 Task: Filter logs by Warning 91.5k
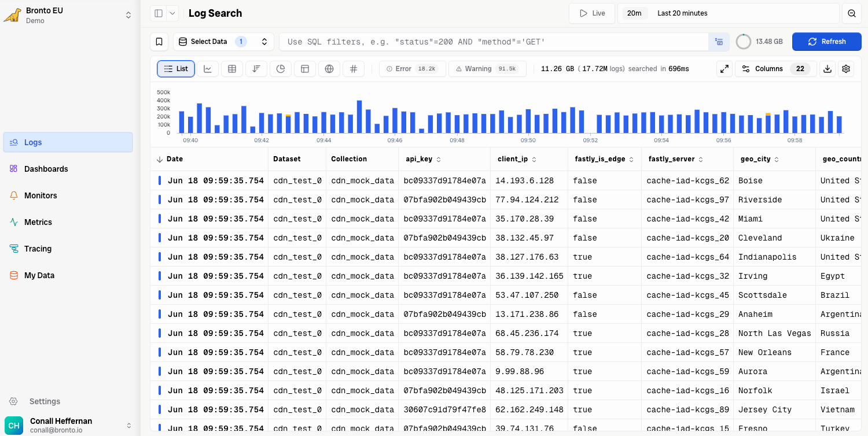point(487,69)
